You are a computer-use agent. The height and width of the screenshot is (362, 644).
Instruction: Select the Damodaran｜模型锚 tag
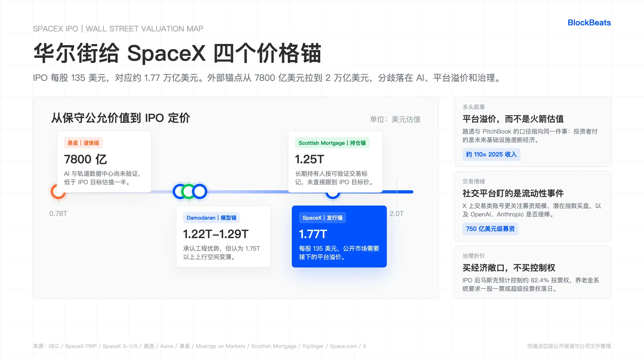[212, 218]
